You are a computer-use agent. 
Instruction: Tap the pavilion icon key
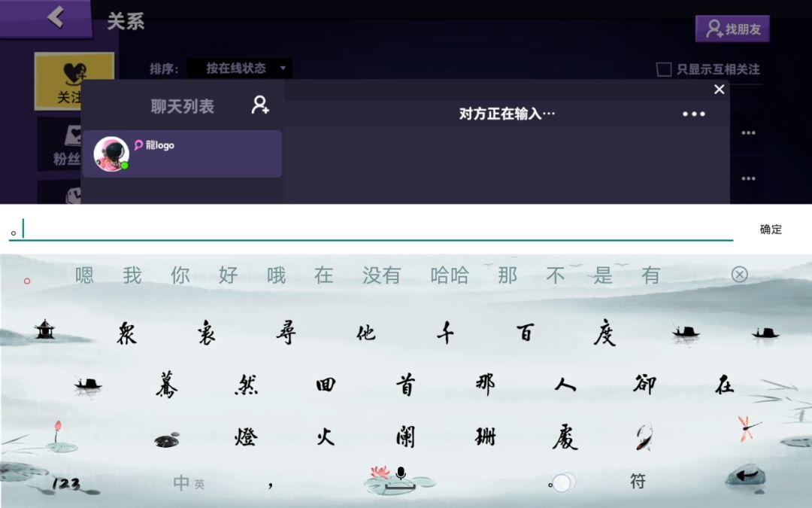(44, 329)
